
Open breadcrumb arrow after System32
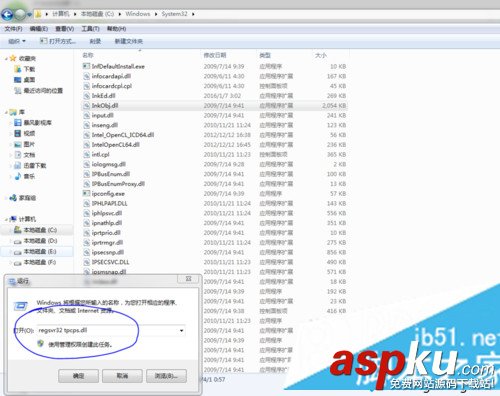pyautogui.click(x=193, y=14)
